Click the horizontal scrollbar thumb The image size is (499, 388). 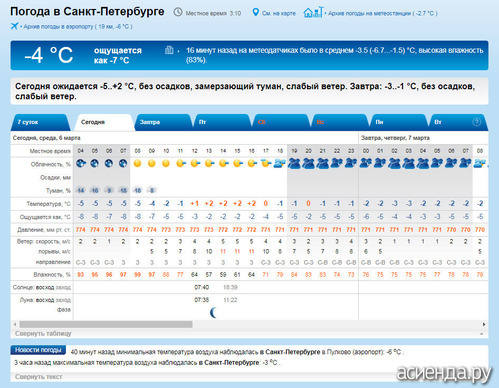[106, 324]
